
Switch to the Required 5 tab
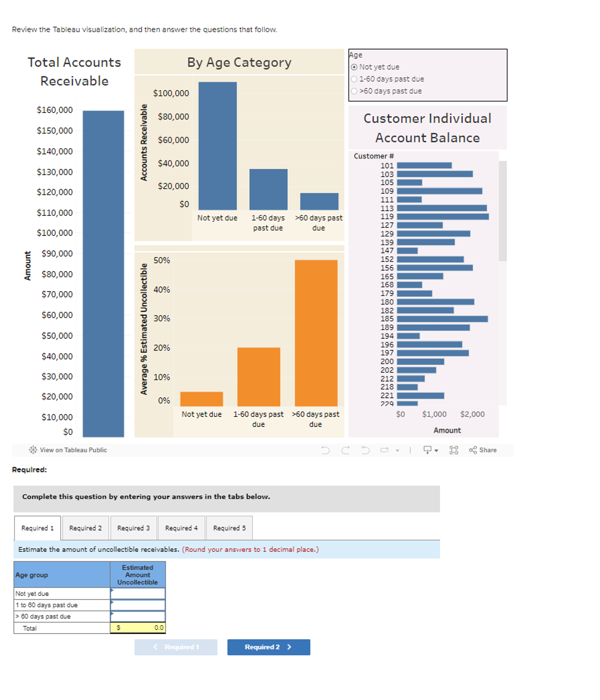tap(229, 528)
